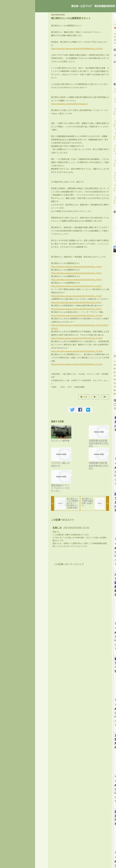The width and height of the screenshot is (116, 868).
Task: Open link to 202102article_7.html
Action: click(x=76, y=296)
